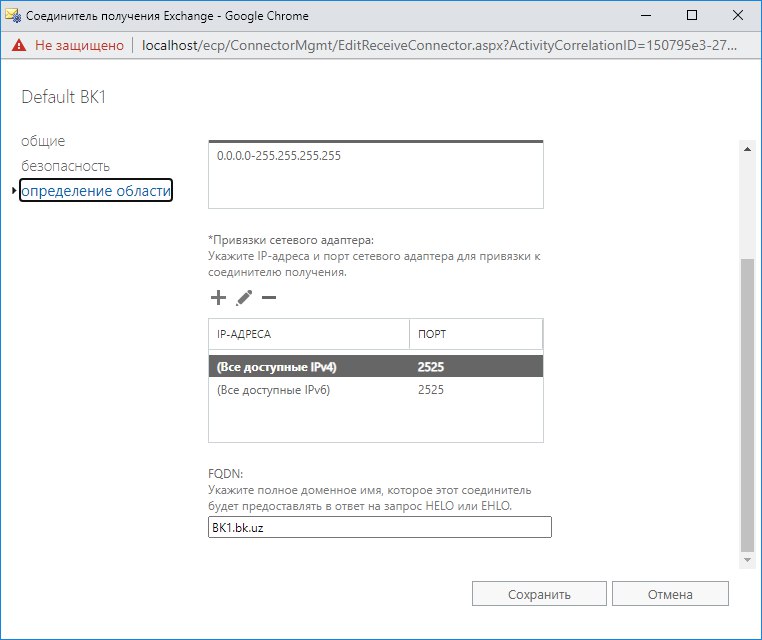
Task: Sort by ПОРТ column header
Action: pyautogui.click(x=476, y=334)
